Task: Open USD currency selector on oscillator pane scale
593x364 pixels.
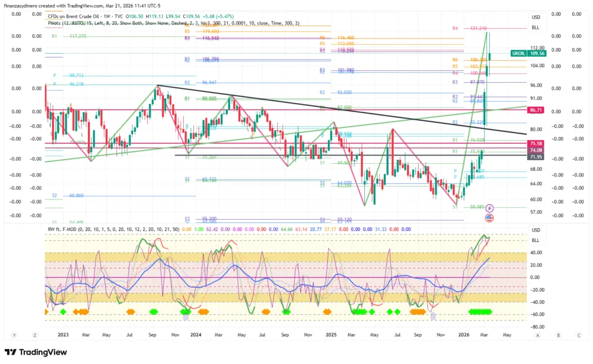Action: 535,230
